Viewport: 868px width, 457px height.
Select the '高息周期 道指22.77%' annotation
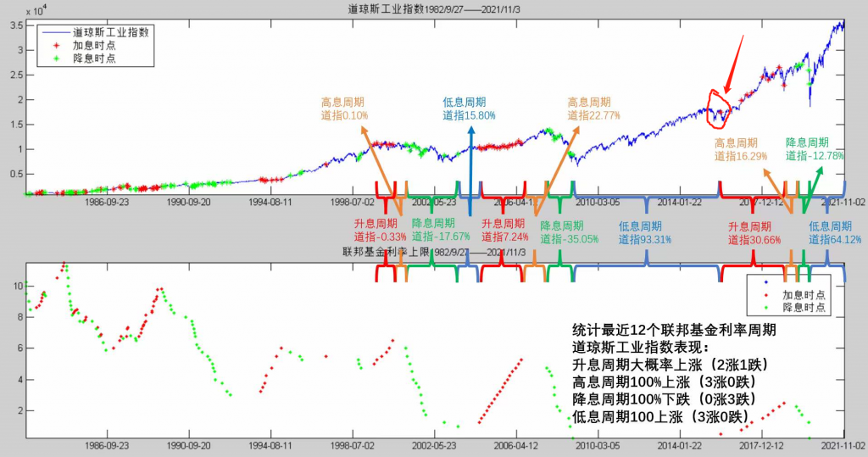(593, 109)
